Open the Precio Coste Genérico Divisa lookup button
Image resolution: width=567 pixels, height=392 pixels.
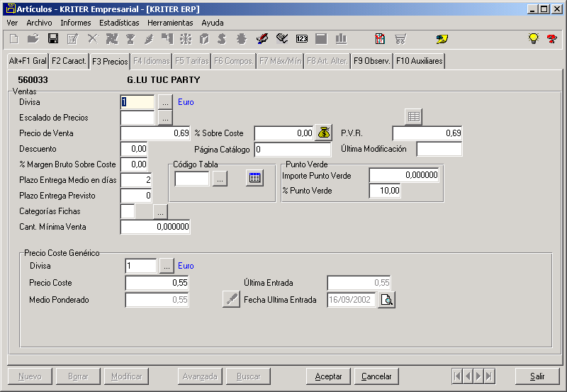[167, 266]
